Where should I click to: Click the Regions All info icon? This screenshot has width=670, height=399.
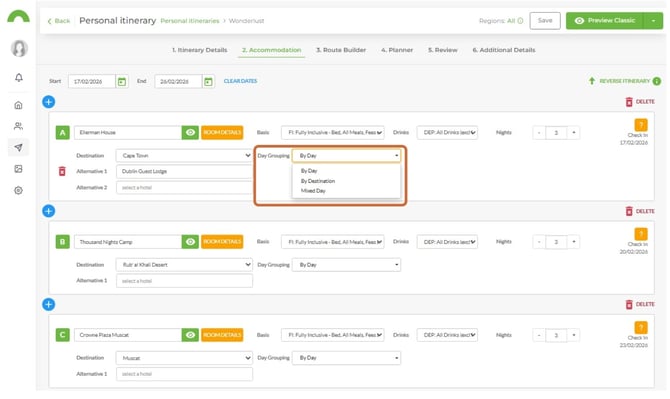[520, 21]
